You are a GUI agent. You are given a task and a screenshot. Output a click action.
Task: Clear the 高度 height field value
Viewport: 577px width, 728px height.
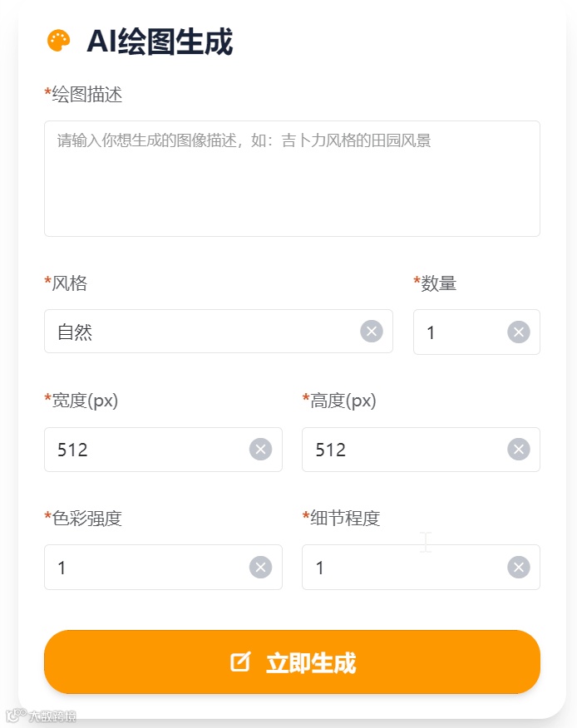(x=517, y=449)
